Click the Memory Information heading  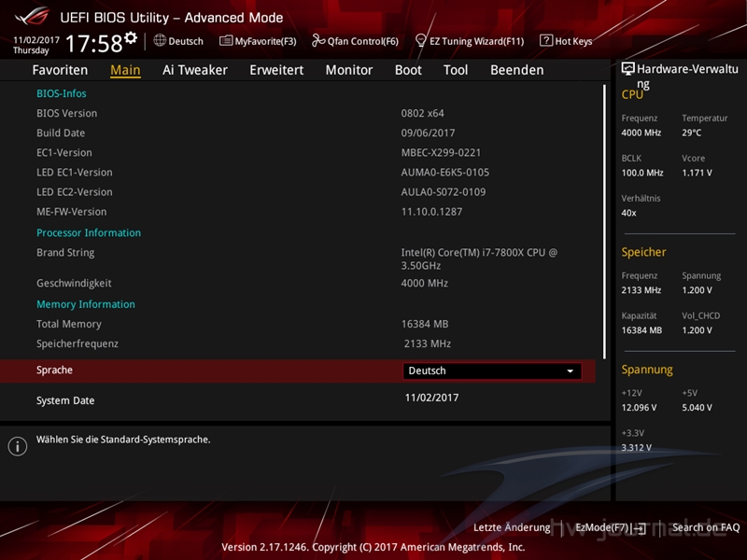coord(86,304)
